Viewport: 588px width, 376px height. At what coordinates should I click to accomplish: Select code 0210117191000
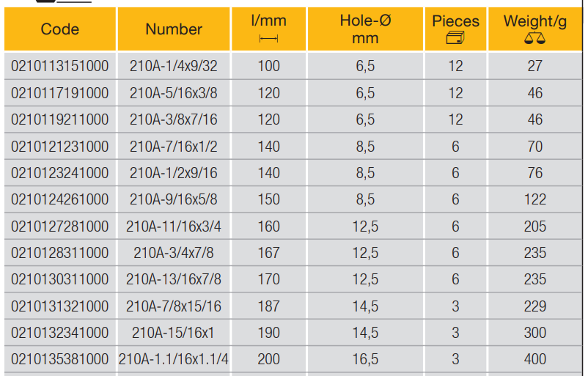(x=60, y=93)
